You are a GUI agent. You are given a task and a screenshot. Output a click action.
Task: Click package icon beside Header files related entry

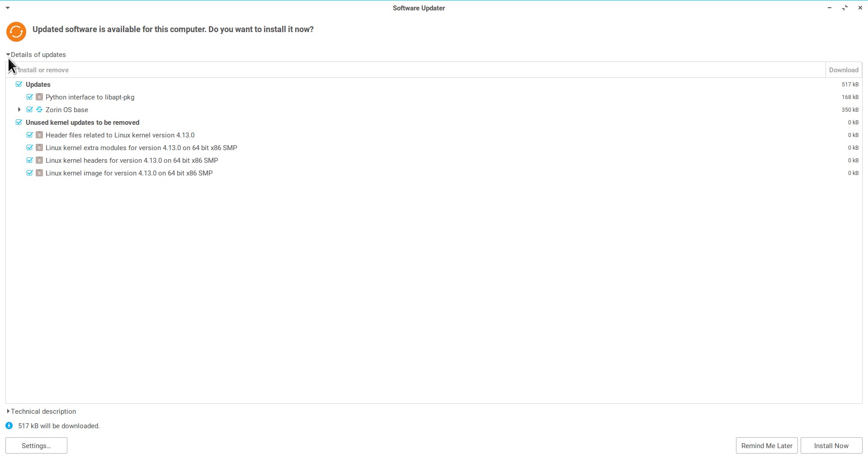coord(39,135)
